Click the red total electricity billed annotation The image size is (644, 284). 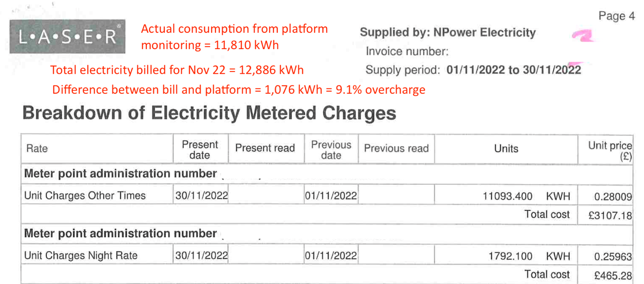coord(177,71)
